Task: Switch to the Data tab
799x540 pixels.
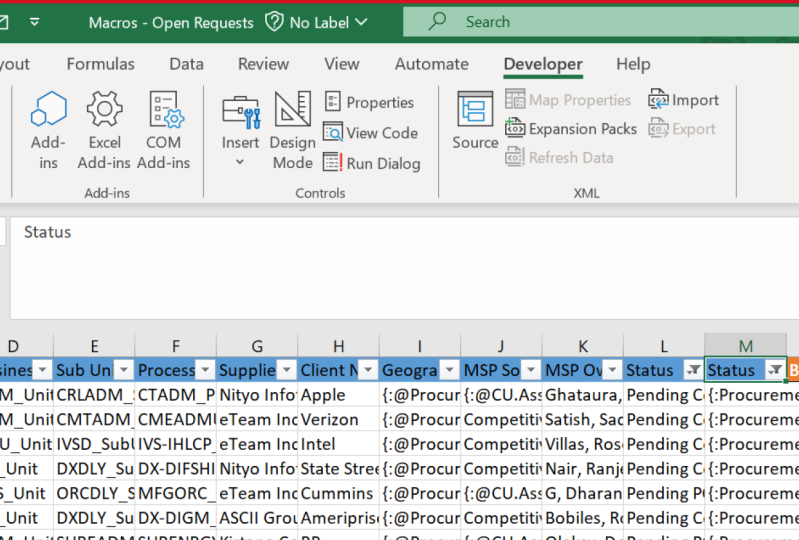Action: click(186, 64)
